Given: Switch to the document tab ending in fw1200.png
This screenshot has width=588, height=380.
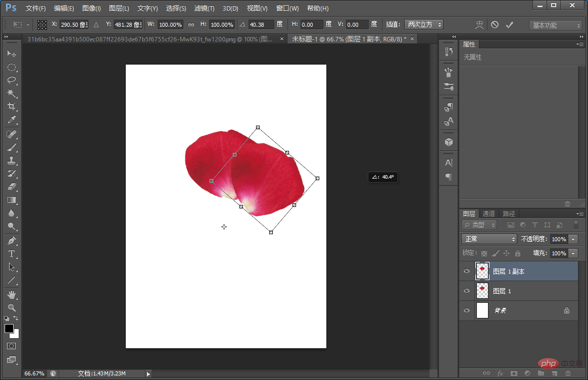Looking at the screenshot, I should [150, 39].
